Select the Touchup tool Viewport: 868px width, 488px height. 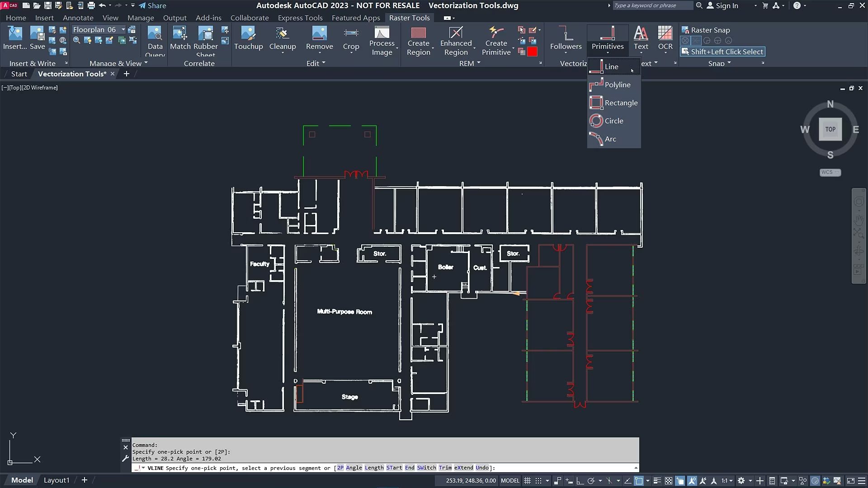click(249, 40)
